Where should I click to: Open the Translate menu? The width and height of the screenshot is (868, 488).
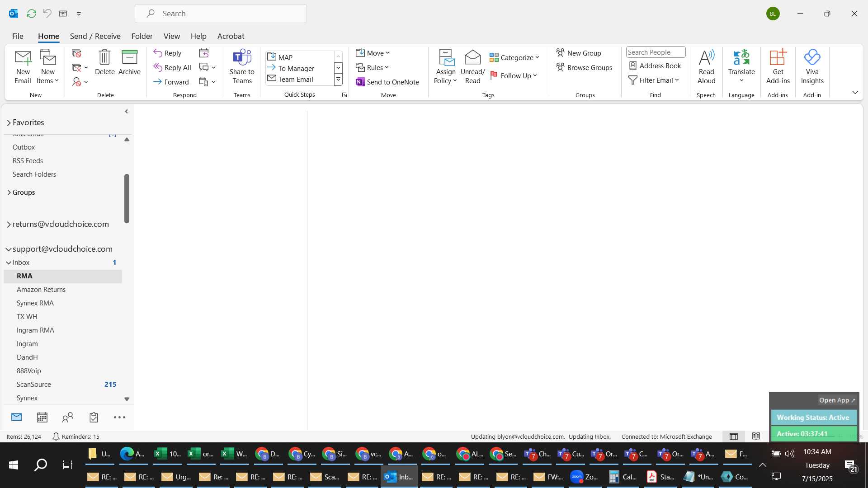click(741, 67)
